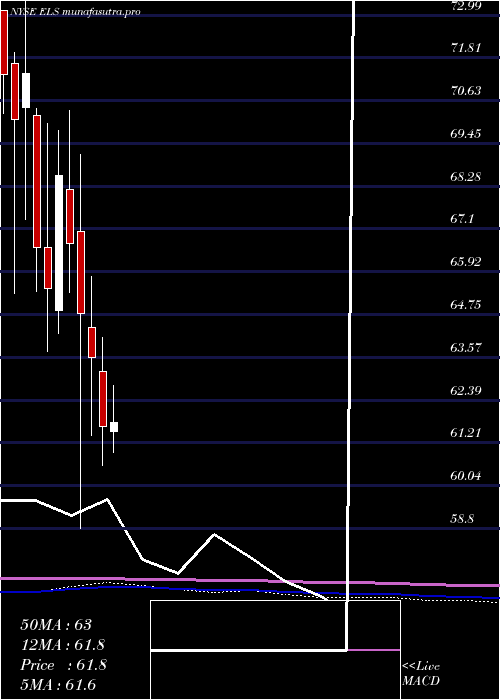This screenshot has height=700, width=500.
Task: Select the 71.81 price axis label
Action: 467,48
